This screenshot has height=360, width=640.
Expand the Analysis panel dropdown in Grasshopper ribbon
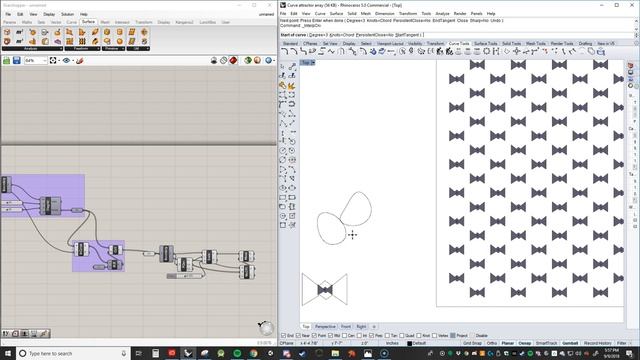pos(61,49)
